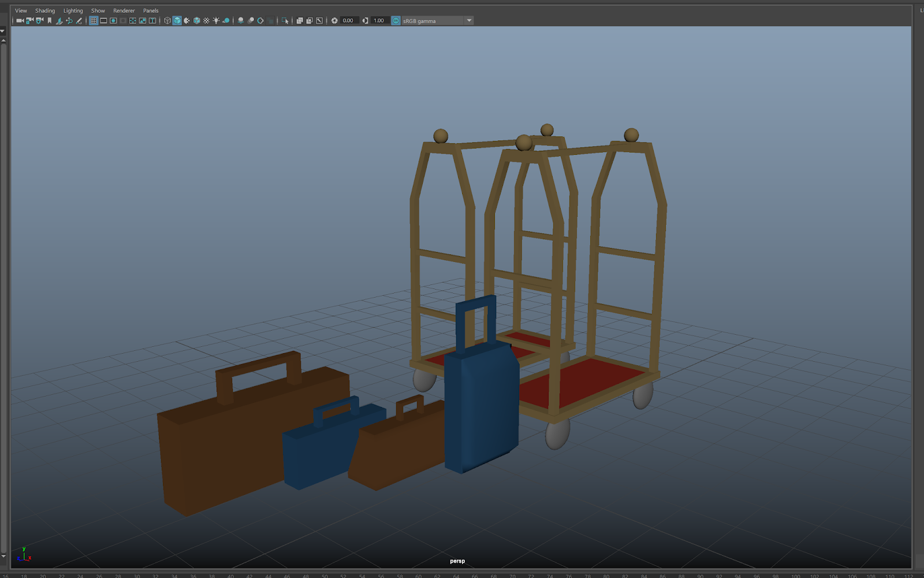The width and height of the screenshot is (924, 578).
Task: Select the Smooth Shade All cube icon
Action: pyautogui.click(x=177, y=21)
